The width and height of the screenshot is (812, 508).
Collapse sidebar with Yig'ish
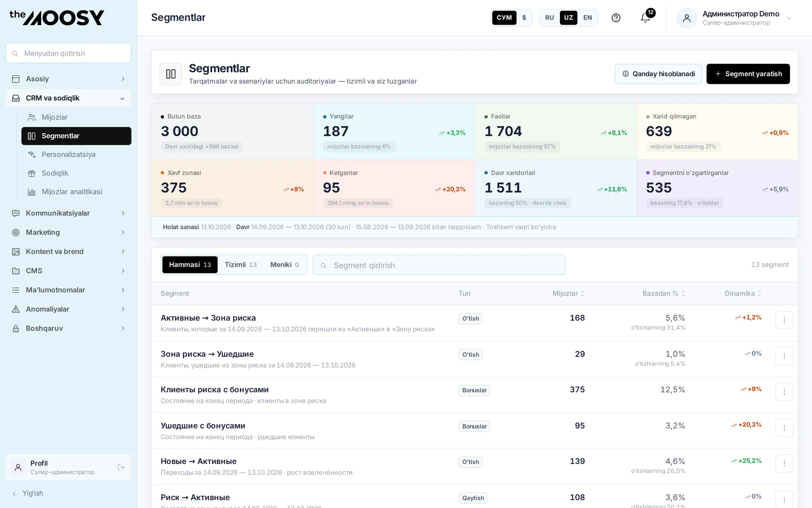point(28,493)
